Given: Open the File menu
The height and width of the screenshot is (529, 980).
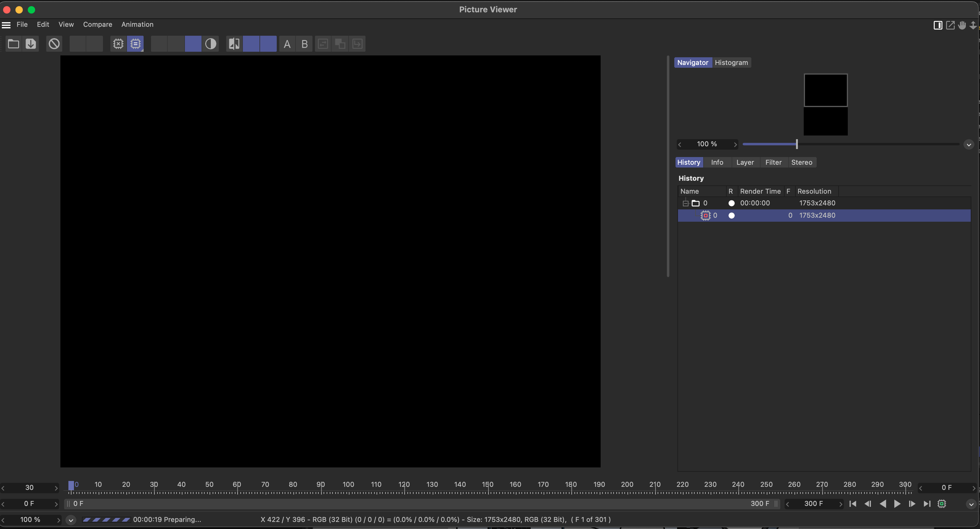Looking at the screenshot, I should (x=22, y=24).
